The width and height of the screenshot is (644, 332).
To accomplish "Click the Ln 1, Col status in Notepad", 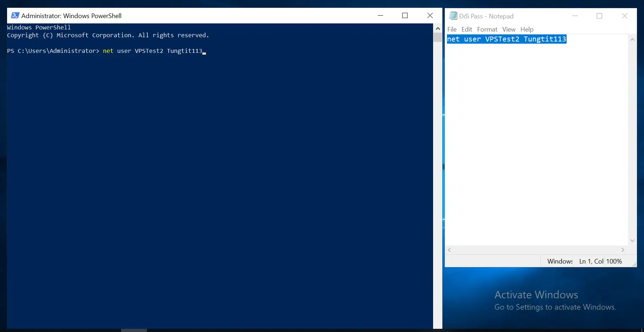I will click(591, 261).
